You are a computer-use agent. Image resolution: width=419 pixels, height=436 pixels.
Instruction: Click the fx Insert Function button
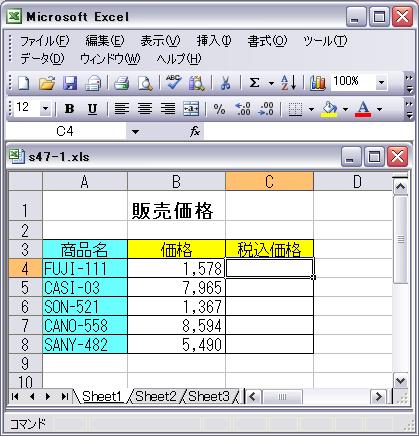tap(195, 132)
